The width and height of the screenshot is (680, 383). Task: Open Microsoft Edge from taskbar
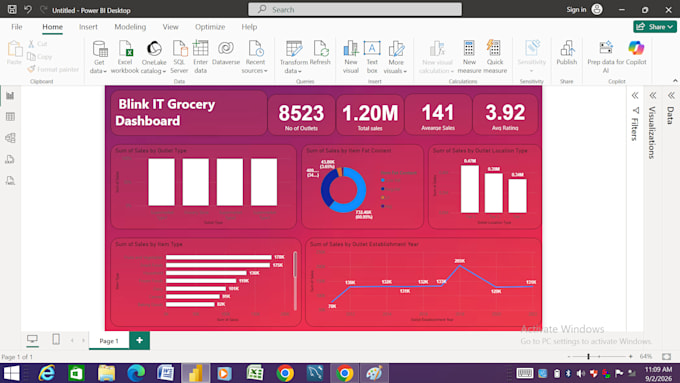[x=136, y=373]
